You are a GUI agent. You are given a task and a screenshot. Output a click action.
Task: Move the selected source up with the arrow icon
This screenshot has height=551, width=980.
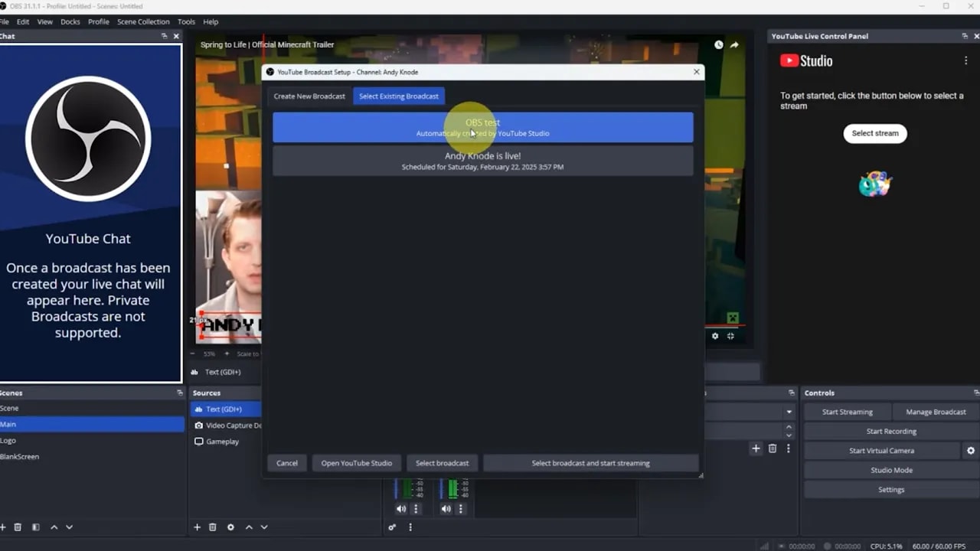click(249, 527)
